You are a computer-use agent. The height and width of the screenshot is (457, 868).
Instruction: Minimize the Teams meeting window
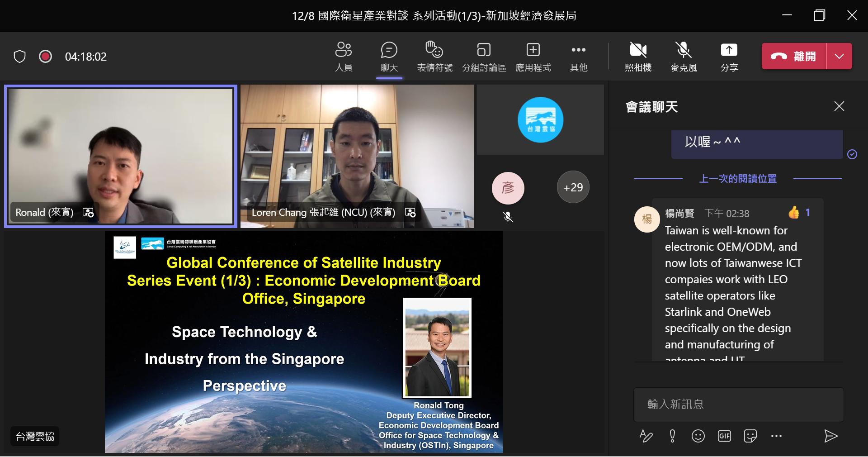coord(787,15)
